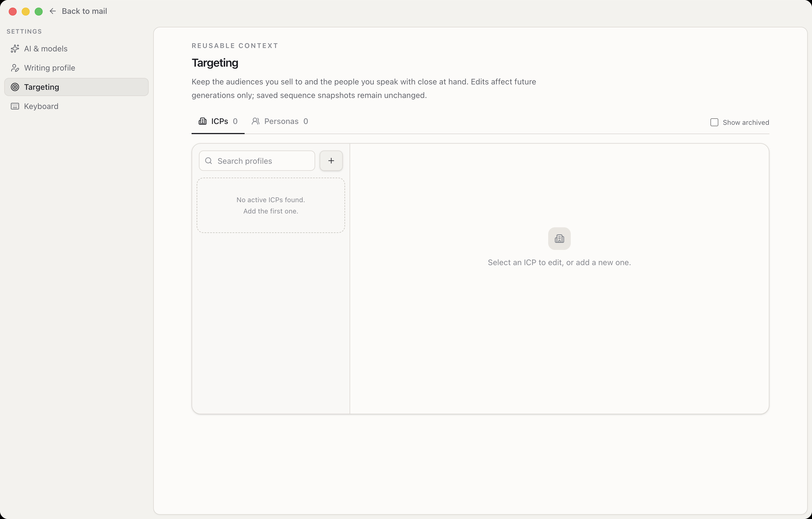Click the Targeting page heading
This screenshot has width=812, height=519.
click(x=215, y=63)
